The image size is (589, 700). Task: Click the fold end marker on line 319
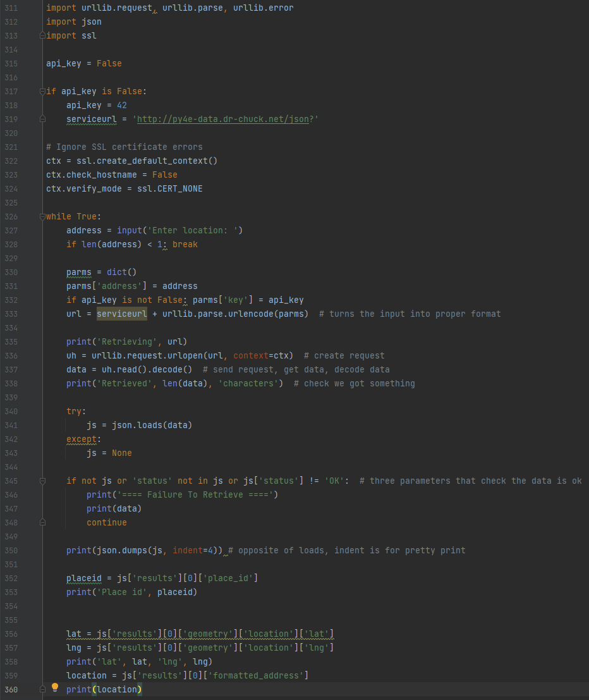(x=42, y=120)
